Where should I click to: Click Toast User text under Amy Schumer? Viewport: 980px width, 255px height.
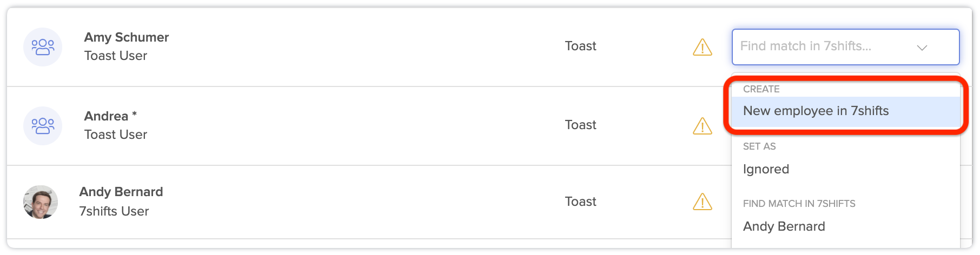116,56
